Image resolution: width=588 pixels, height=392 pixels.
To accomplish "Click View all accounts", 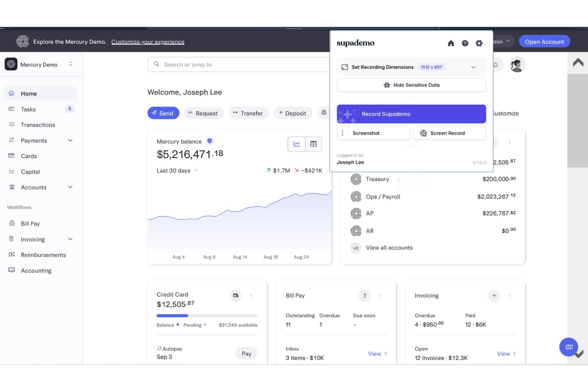I will coord(389,247).
